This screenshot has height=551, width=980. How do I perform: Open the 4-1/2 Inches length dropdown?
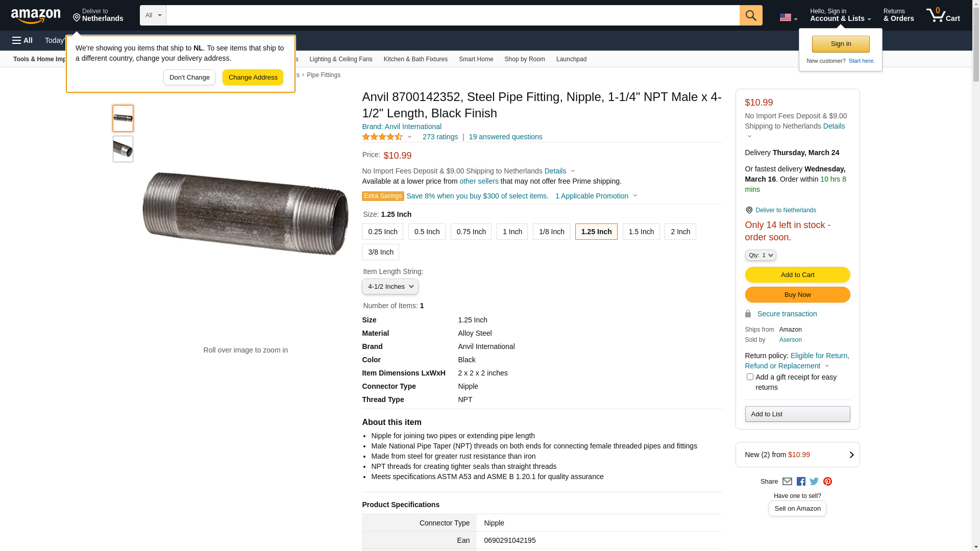pyautogui.click(x=390, y=287)
